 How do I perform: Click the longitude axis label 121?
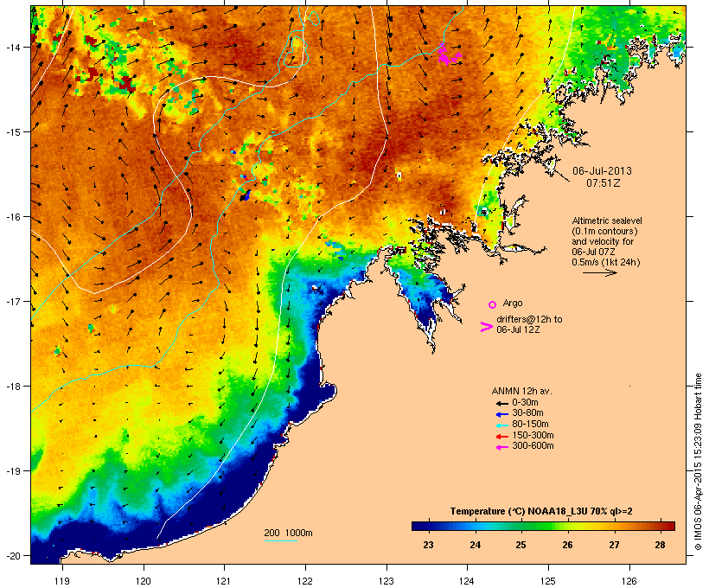[224, 581]
